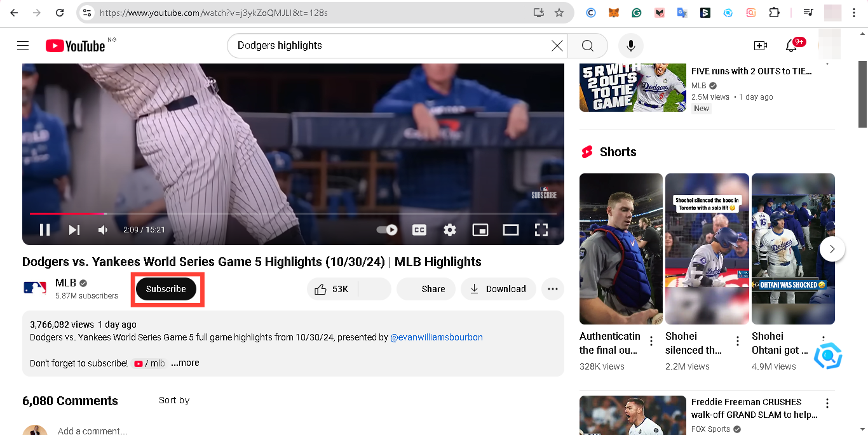Click the floating blue lens search icon
Viewport: 868px width, 435px height.
828,356
